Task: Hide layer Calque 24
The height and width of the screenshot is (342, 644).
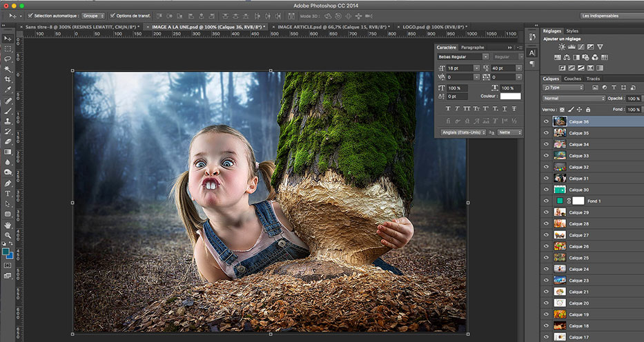Action: coord(546,269)
